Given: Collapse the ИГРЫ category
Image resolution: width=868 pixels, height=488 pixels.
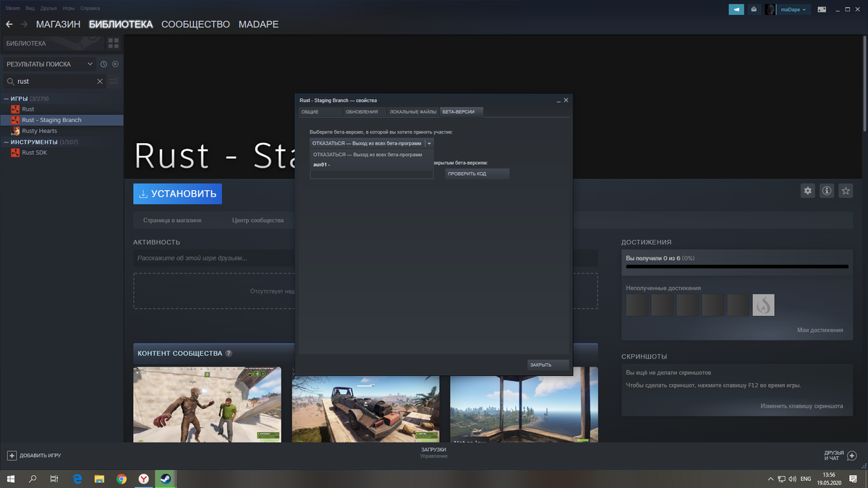Looking at the screenshot, I should point(7,98).
